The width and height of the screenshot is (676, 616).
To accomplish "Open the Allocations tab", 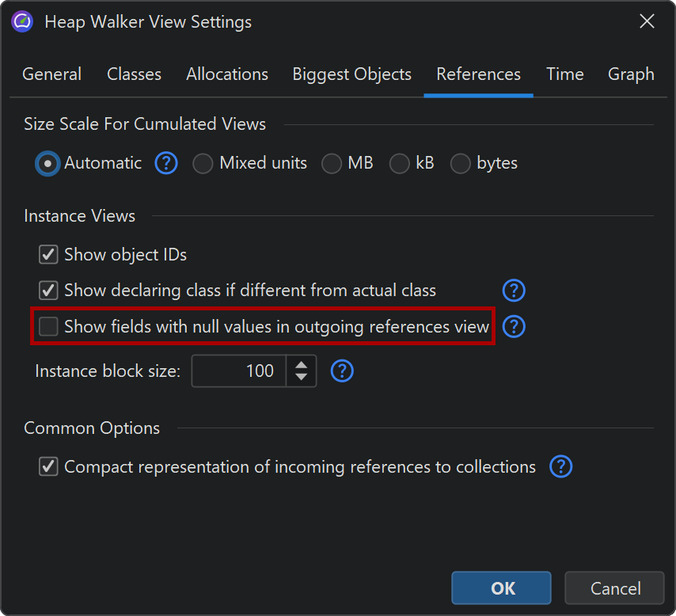I will 227,74.
